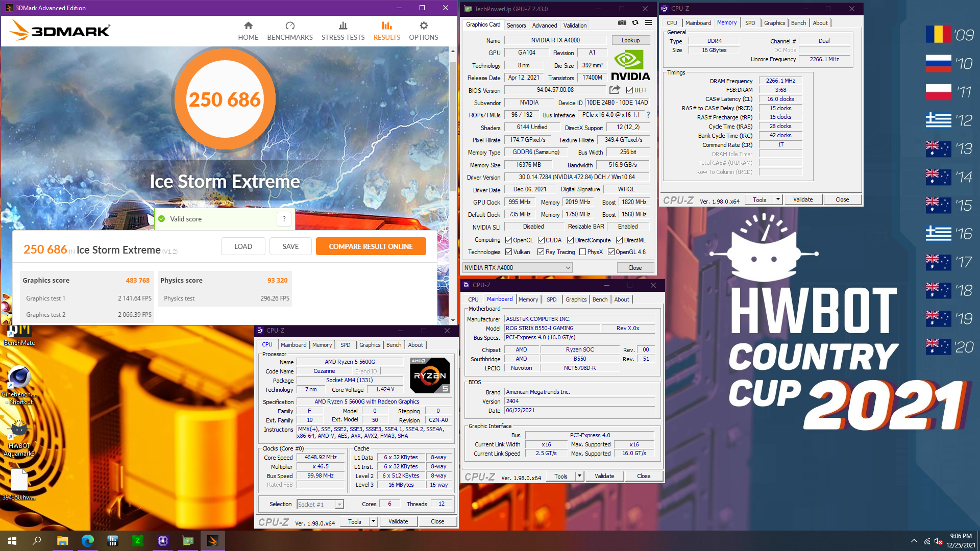Toggle OpenCL checkbox
This screenshot has width=980, height=551.
tap(508, 240)
